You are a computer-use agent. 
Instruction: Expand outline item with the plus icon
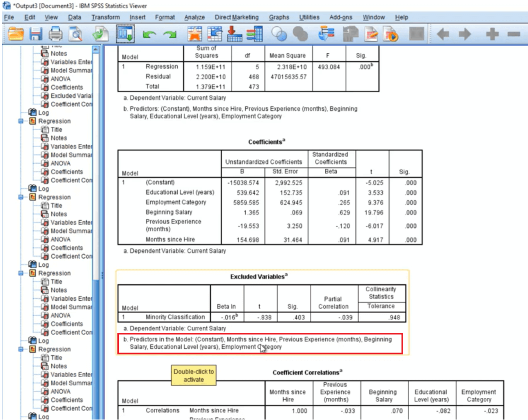pos(492,34)
